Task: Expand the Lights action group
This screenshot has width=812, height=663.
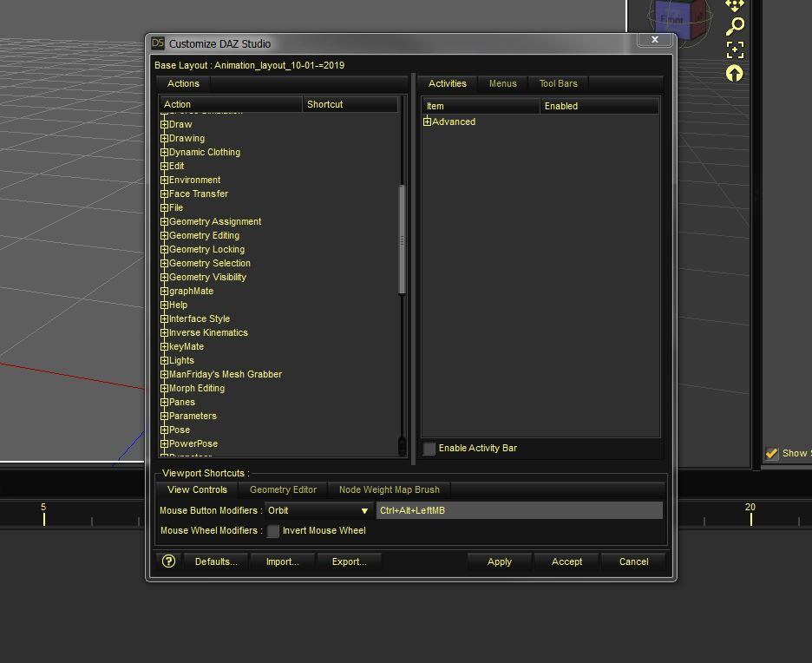Action: click(164, 360)
